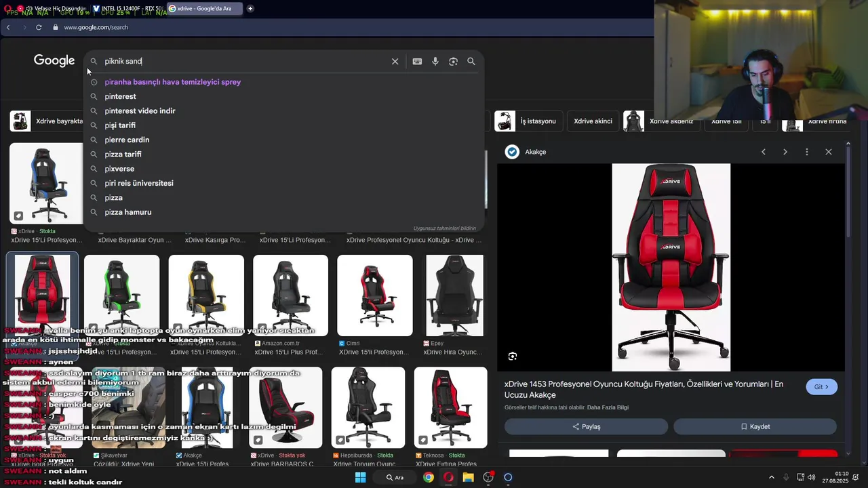Open Windows Start menu
The width and height of the screenshot is (868, 488).
361,477
